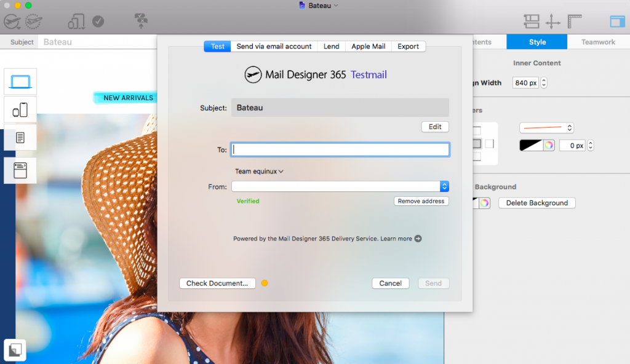Viewport: 630px width, 364px height.
Task: Click the Edit subject button
Action: (435, 127)
